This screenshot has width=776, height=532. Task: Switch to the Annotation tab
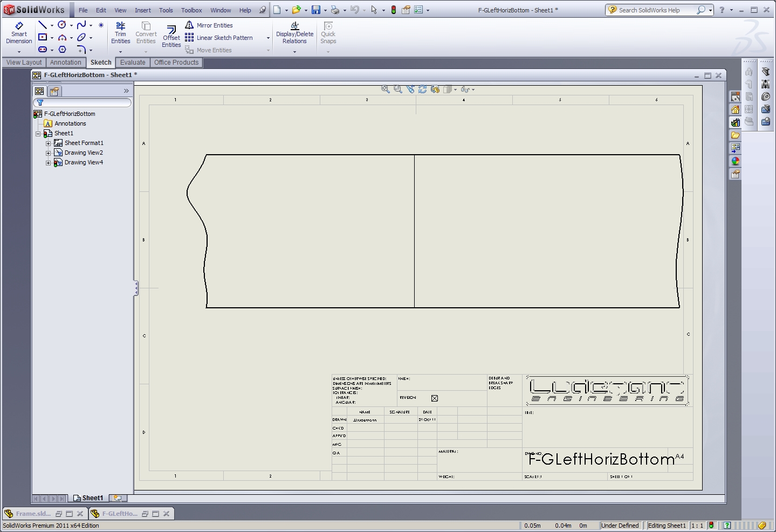tap(65, 63)
